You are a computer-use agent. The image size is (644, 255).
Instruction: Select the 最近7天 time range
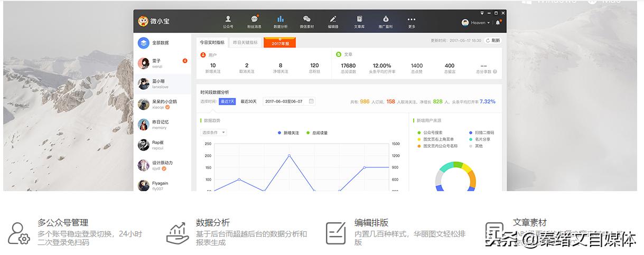click(227, 101)
